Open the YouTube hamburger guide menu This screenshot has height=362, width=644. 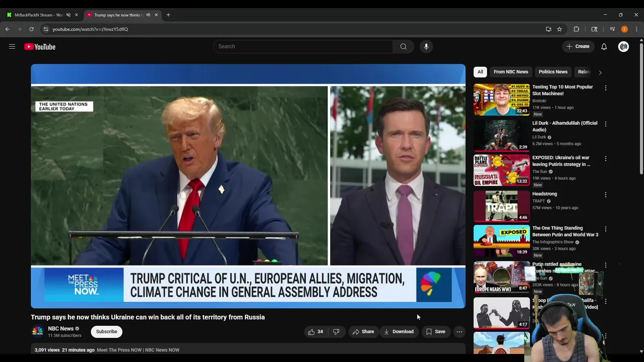point(12,47)
